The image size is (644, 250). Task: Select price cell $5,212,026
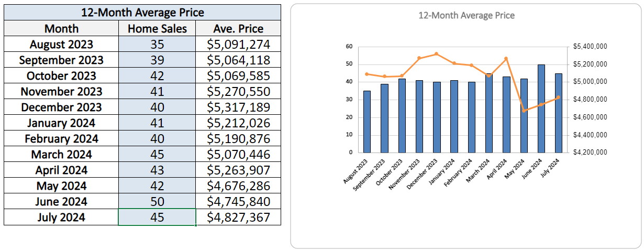coord(238,123)
